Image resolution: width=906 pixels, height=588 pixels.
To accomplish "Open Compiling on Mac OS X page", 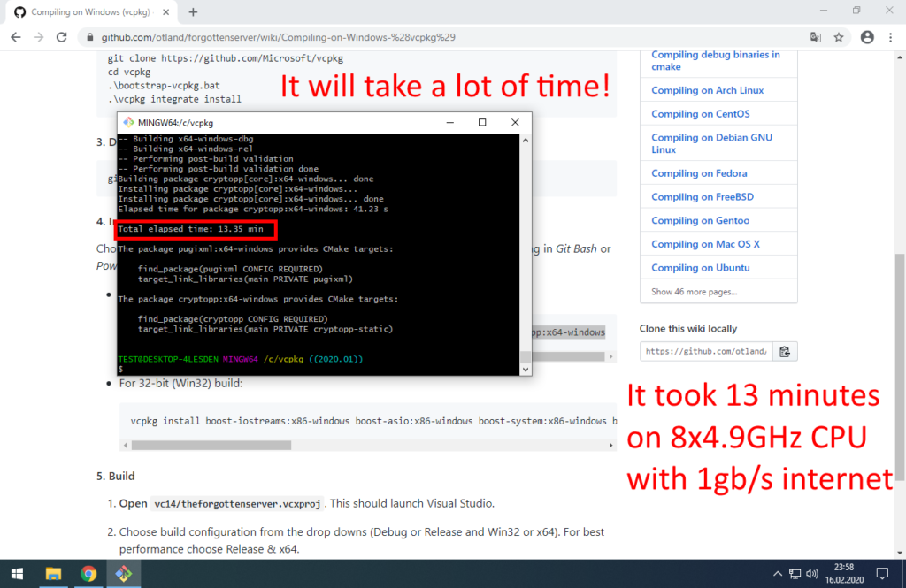I will [x=705, y=244].
